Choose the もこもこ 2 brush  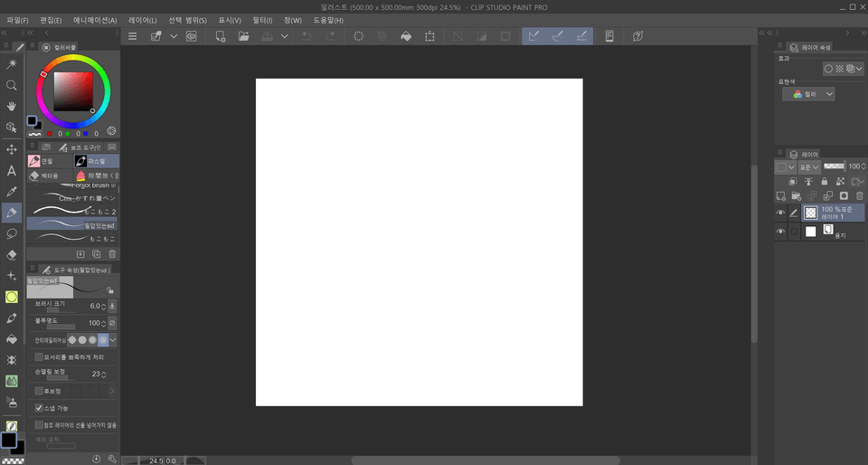[72, 211]
